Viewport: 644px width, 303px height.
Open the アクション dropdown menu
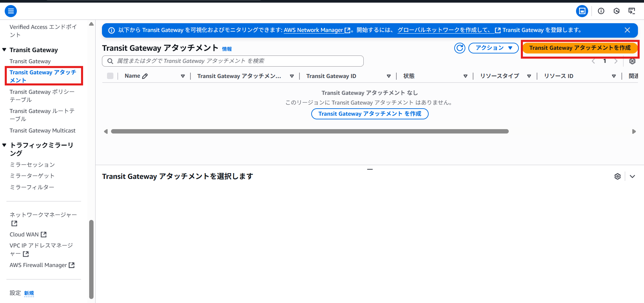[x=493, y=48]
